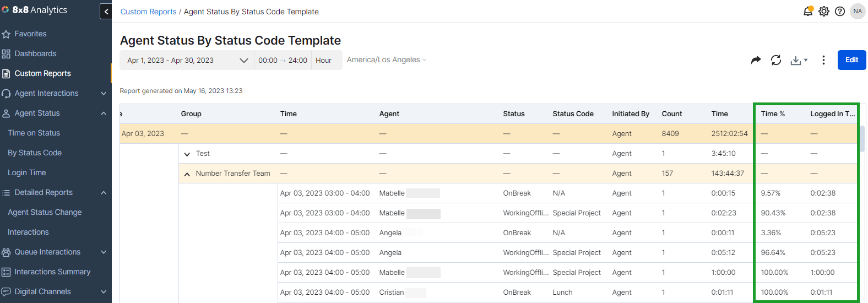Select the Apr 03, 2023 date row cell
Image resolution: width=868 pixels, height=303 pixels.
coord(143,134)
